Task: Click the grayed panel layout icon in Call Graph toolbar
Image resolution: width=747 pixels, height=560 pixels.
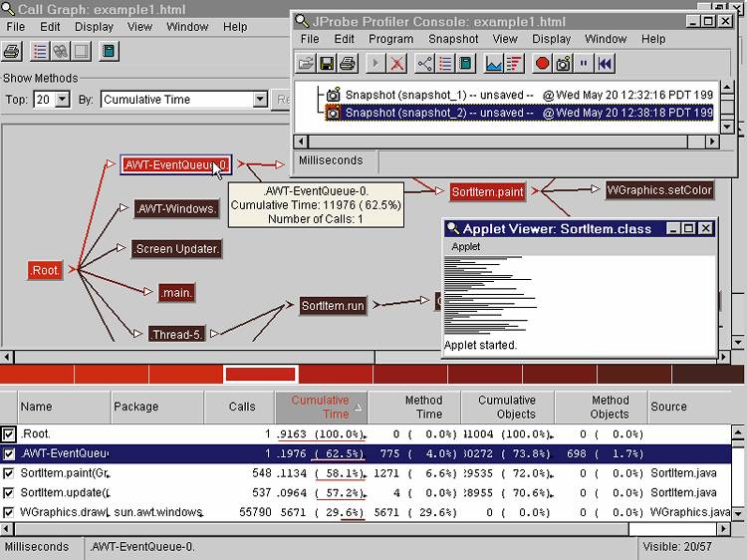Action: (81, 51)
